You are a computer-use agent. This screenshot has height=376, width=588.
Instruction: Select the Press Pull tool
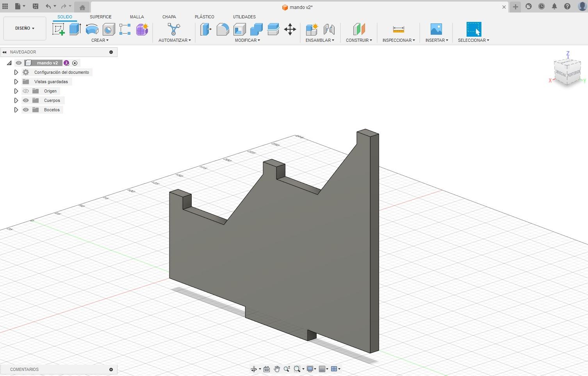pos(206,29)
